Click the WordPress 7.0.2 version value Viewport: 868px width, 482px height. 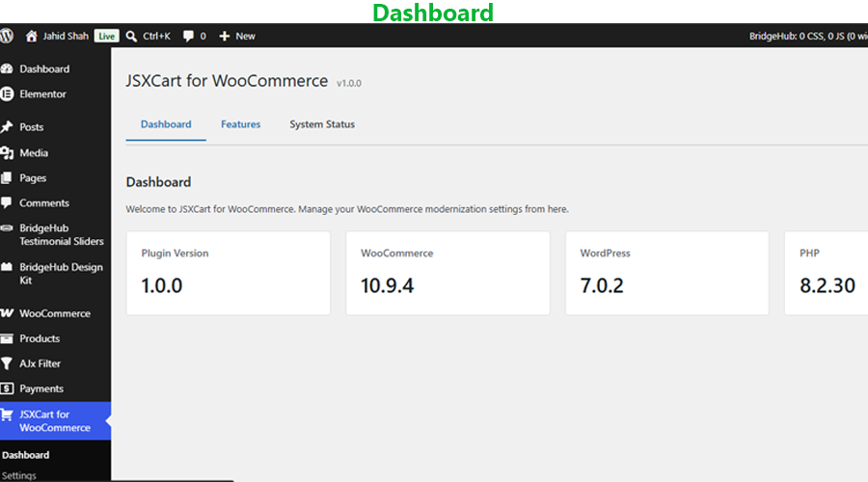coord(602,285)
